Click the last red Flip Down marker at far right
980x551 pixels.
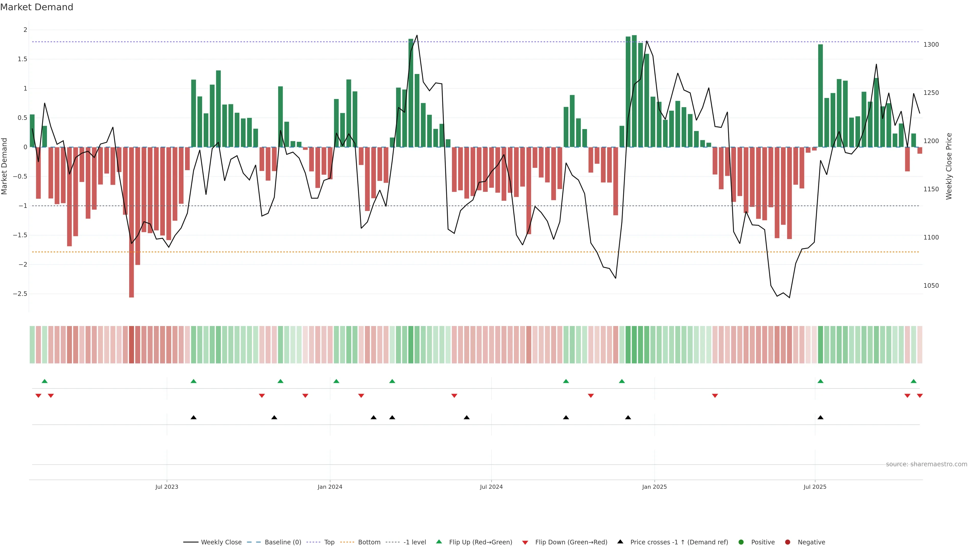(x=920, y=396)
